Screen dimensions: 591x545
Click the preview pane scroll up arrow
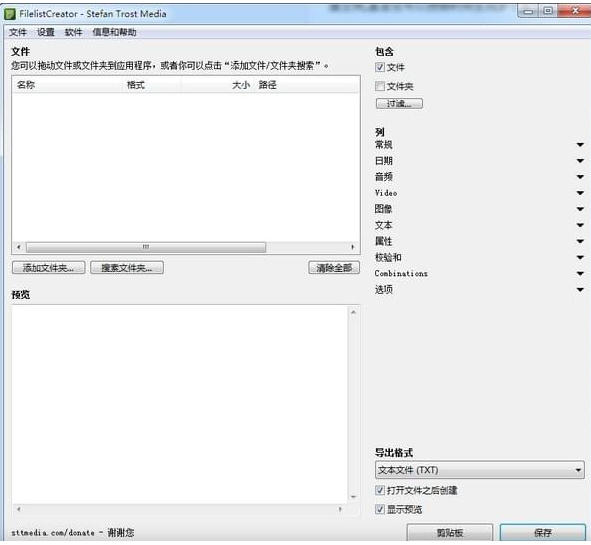click(354, 312)
